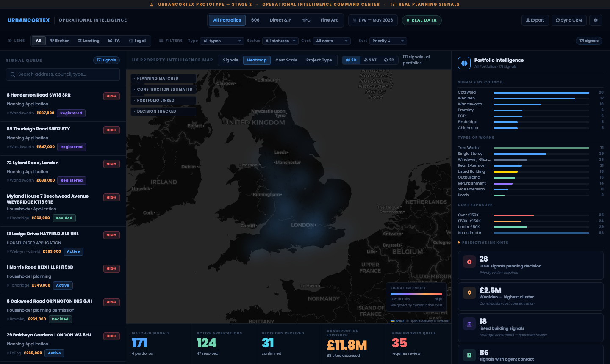Switch map to 2D view
Viewport: 610px width, 364px height.
(351, 60)
